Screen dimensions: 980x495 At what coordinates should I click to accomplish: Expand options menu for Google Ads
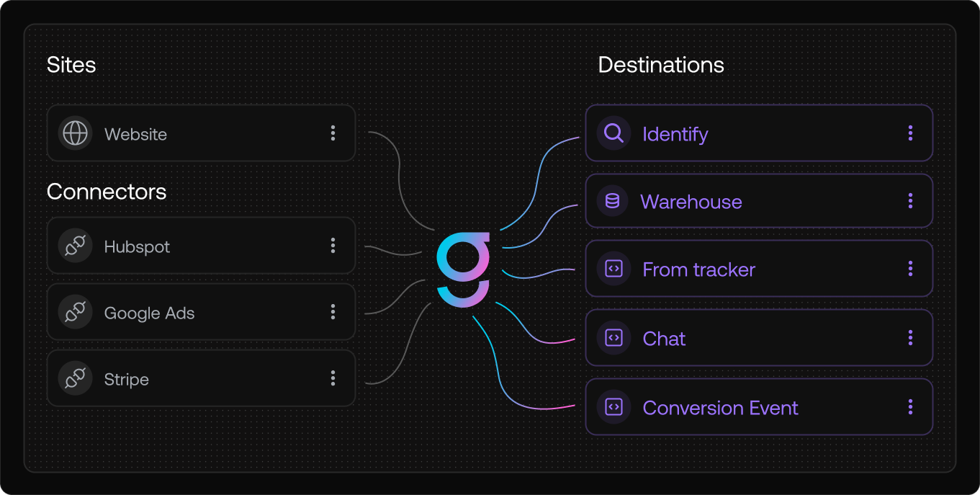coord(333,312)
